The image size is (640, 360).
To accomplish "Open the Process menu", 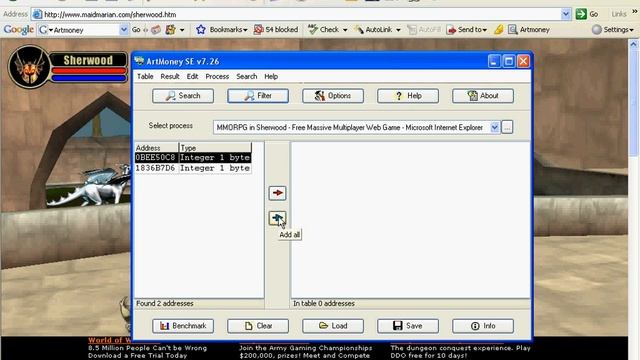I will tap(217, 76).
